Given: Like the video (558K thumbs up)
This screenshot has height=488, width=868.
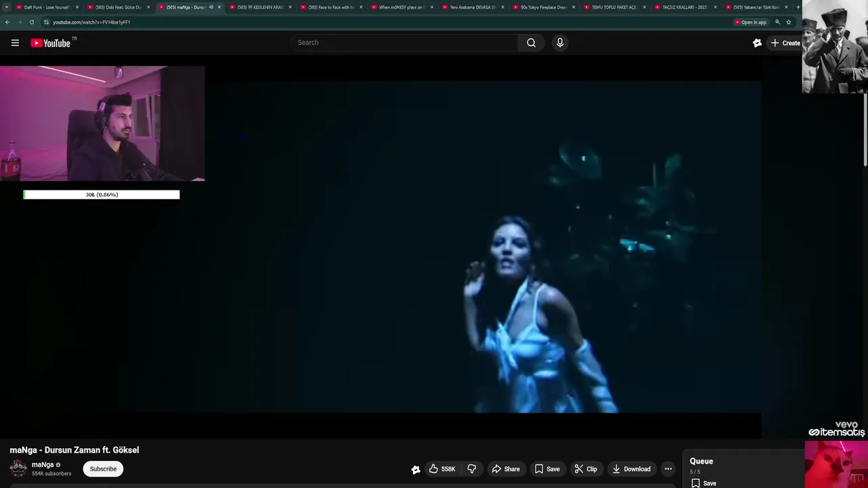Looking at the screenshot, I should click(442, 469).
